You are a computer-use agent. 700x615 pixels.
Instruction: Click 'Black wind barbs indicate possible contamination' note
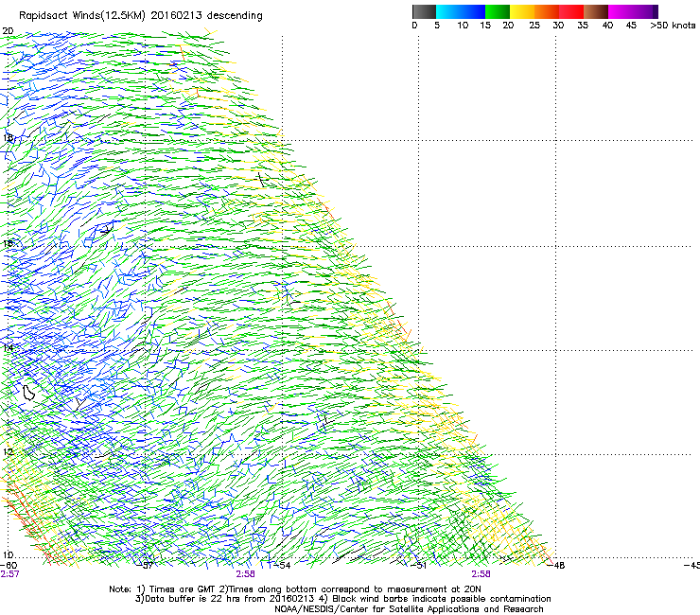point(442,599)
